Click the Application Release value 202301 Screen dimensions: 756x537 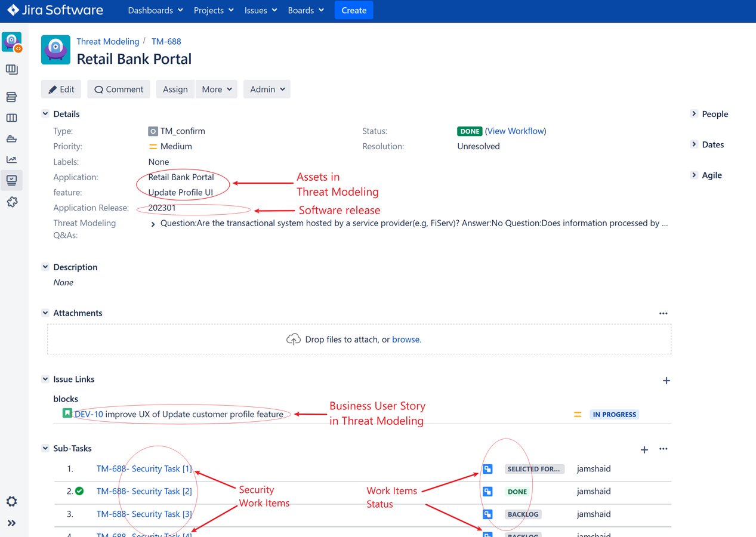162,208
